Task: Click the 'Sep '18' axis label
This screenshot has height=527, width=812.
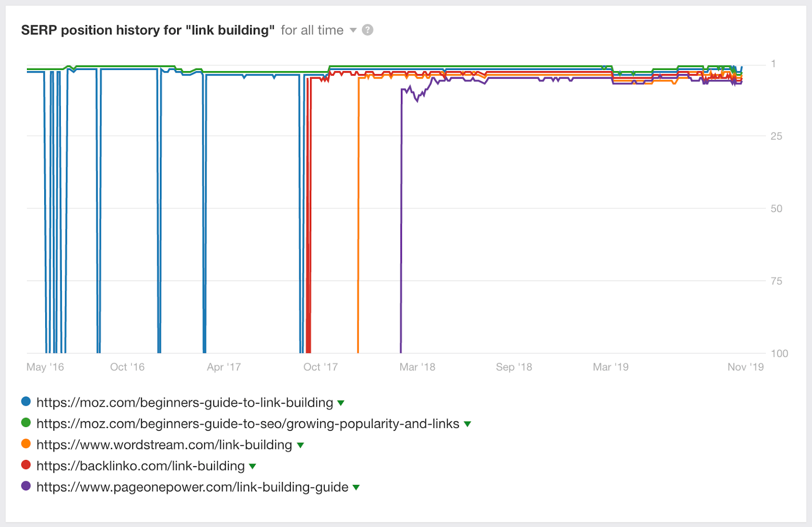Action: pyautogui.click(x=514, y=367)
